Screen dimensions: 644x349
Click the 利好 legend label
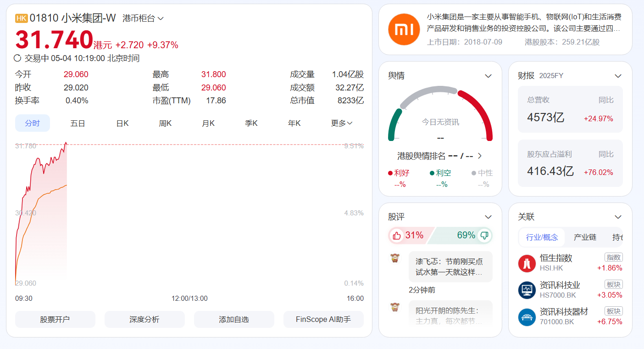399,173
